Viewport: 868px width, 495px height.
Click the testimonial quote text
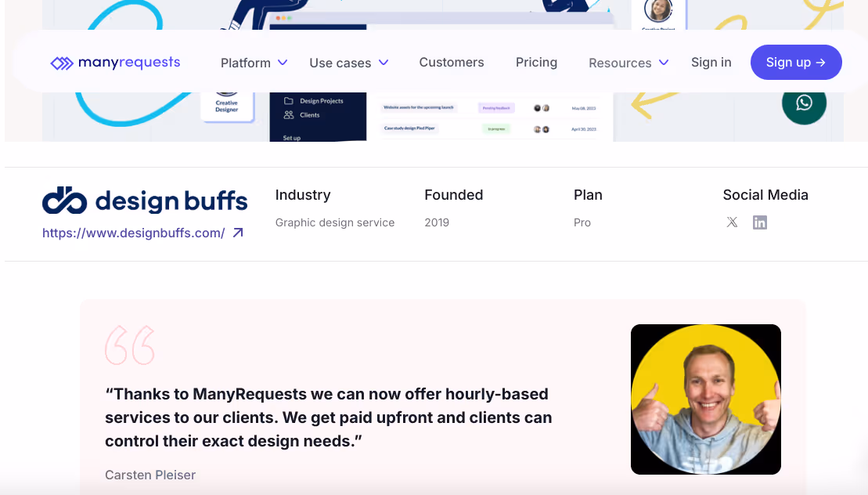(x=328, y=417)
